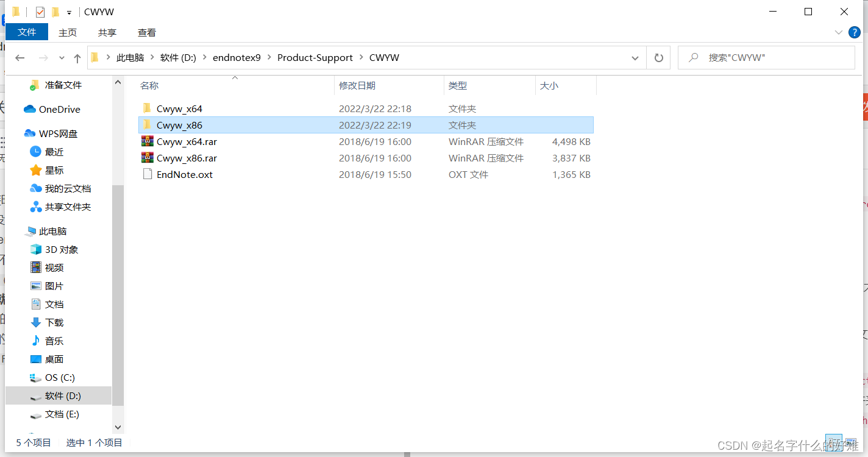Click the 共享文件夹 share icon

point(36,207)
